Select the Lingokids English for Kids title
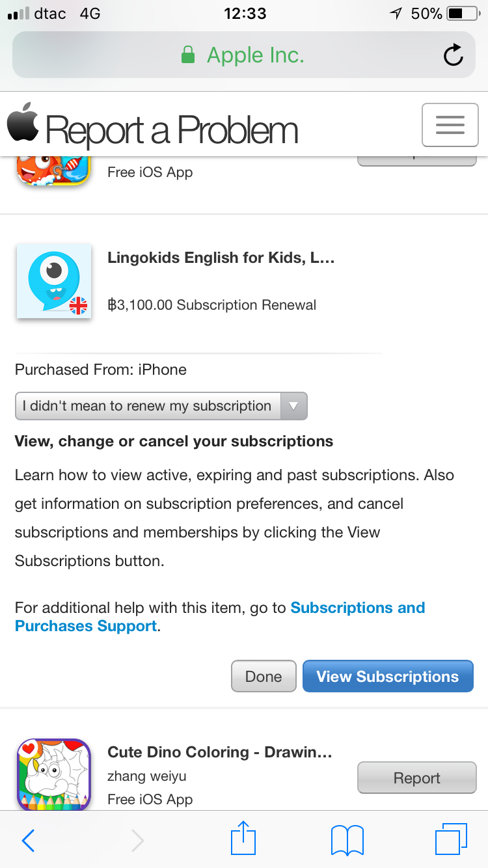 point(221,258)
